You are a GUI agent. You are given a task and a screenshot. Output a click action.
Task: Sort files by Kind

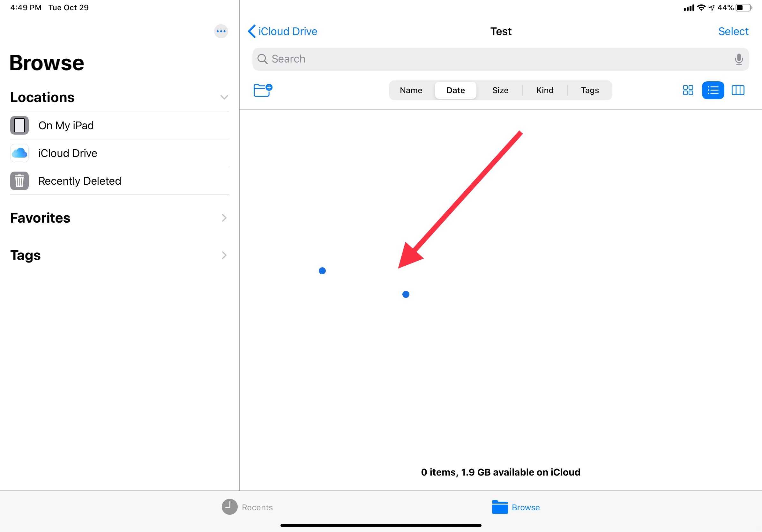[545, 90]
